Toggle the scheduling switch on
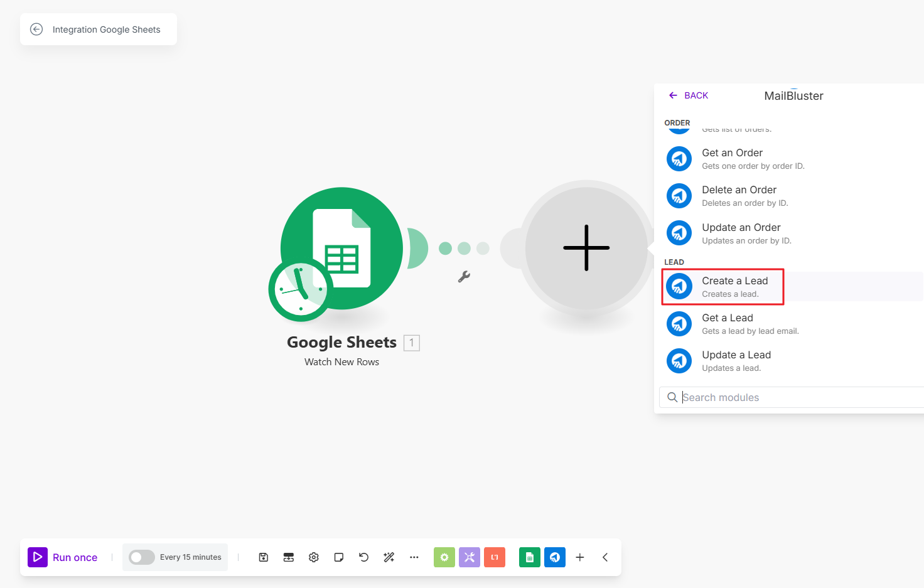Image resolution: width=924 pixels, height=588 pixels. tap(142, 557)
